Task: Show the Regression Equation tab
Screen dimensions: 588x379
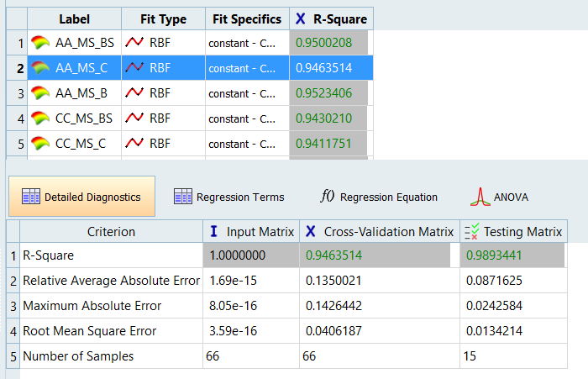Action: pos(379,197)
